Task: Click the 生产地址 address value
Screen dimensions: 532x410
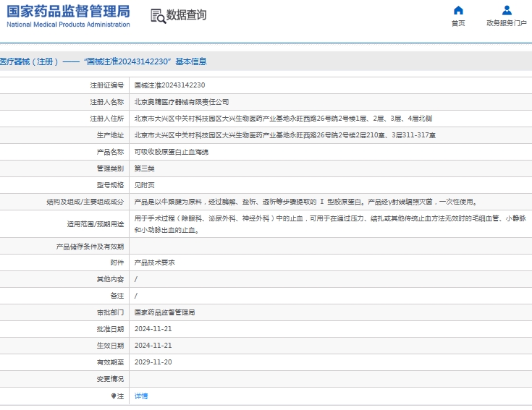Action: point(284,135)
